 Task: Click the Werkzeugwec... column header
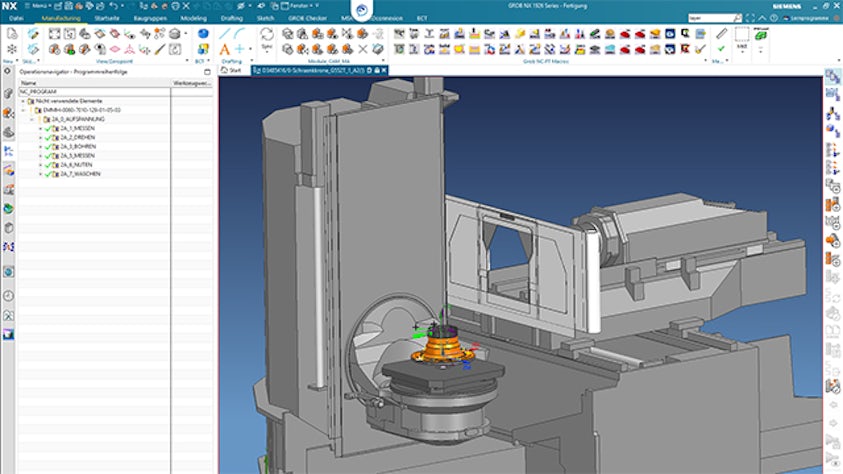click(192, 83)
